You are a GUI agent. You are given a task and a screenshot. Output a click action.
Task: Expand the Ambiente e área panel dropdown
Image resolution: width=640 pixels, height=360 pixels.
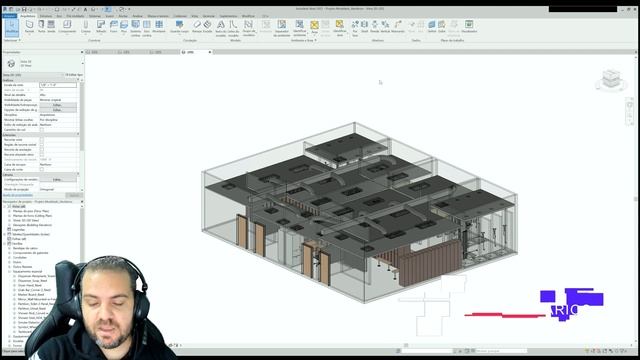303,40
